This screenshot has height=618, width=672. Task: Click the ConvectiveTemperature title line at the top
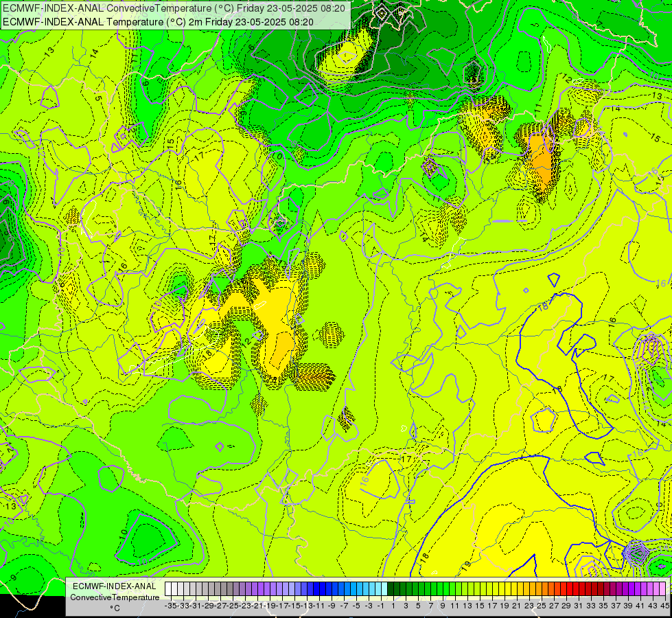174,8
